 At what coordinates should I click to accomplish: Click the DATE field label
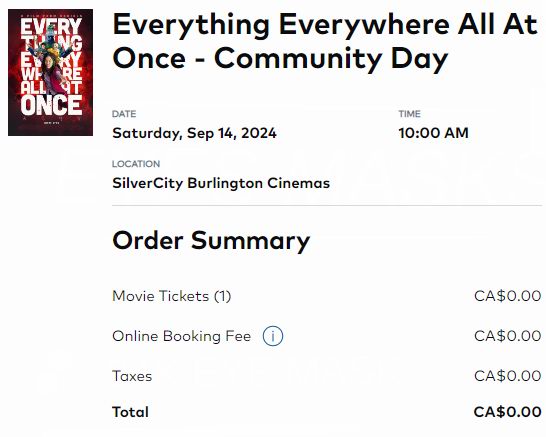click(124, 114)
